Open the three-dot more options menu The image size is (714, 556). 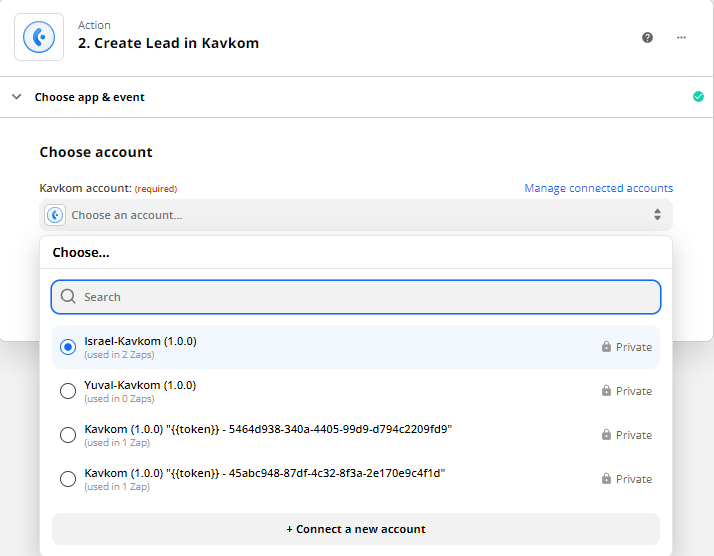681,37
